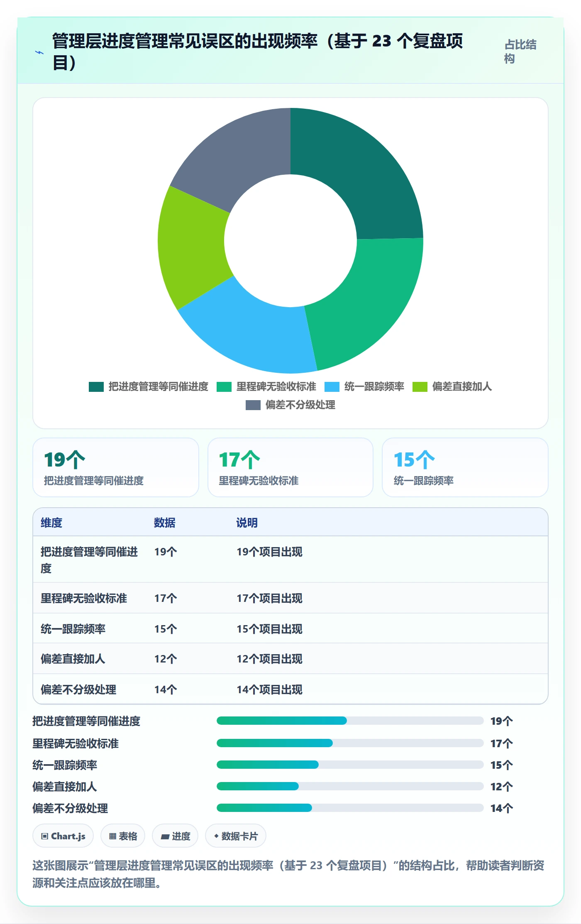Click the 表格 tag chip
This screenshot has height=924, width=581.
pos(123,836)
